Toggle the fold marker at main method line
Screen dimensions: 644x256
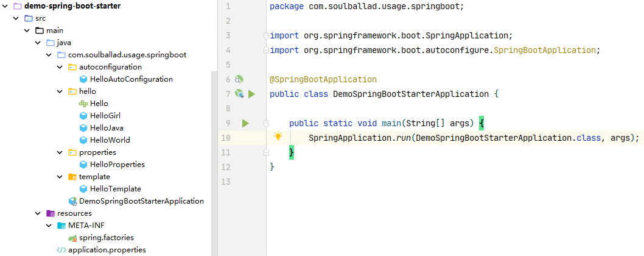[266, 124]
